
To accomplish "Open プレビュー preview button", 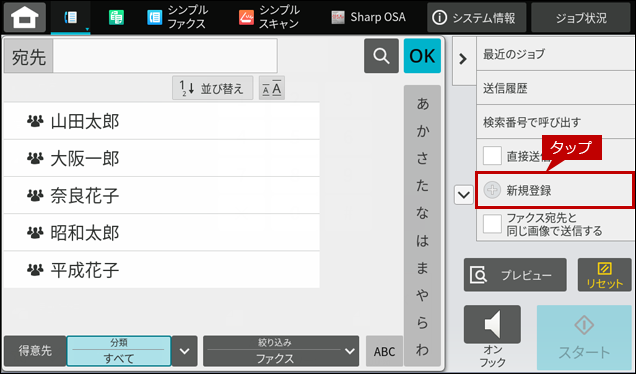I will (x=515, y=275).
